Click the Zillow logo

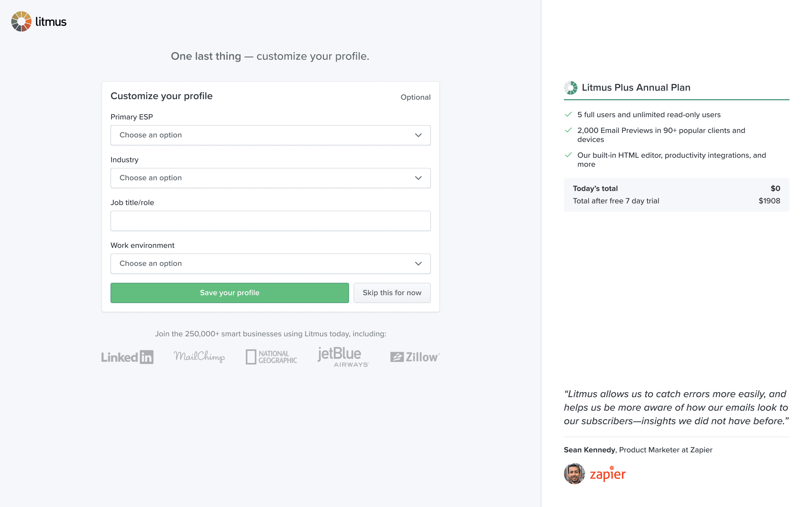pyautogui.click(x=415, y=357)
